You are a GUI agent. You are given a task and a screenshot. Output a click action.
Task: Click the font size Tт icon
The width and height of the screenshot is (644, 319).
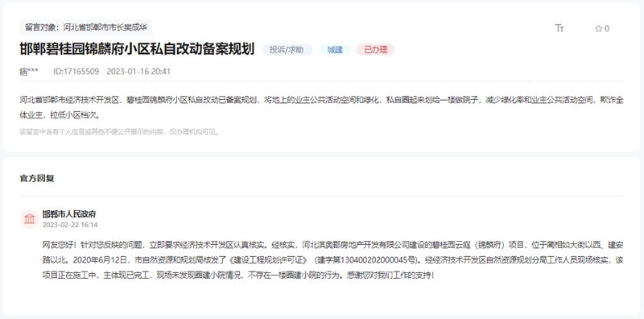coord(559,28)
